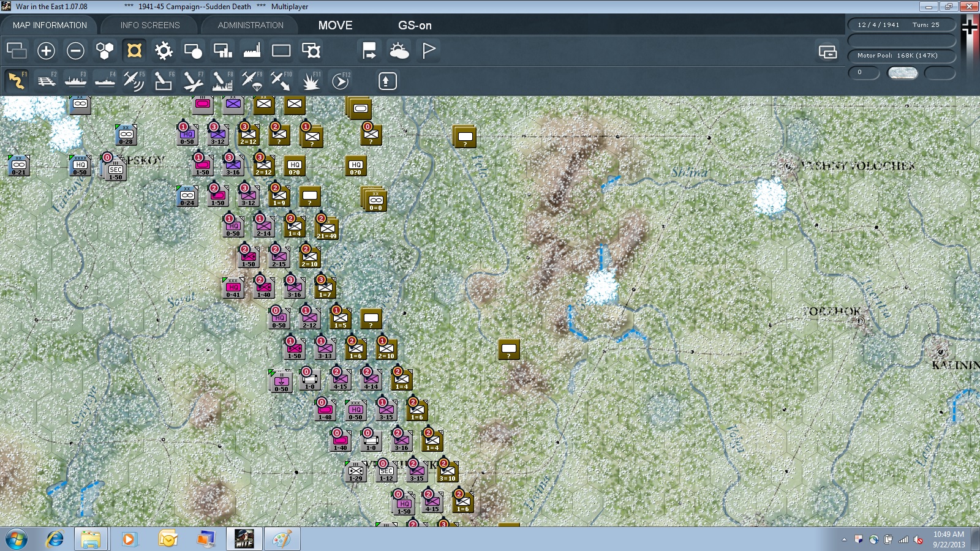
Task: Click the Motor Pool 168K field
Action: [x=902, y=56]
